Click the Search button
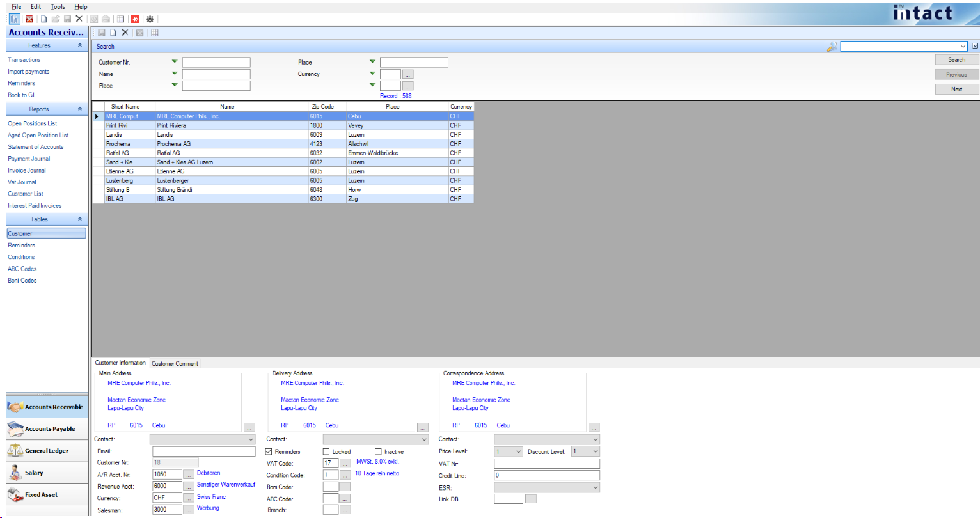The height and width of the screenshot is (518, 980). [956, 59]
